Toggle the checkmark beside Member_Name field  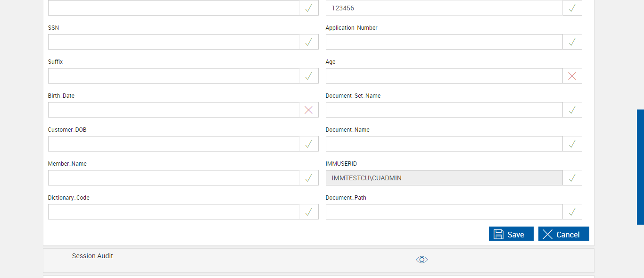tap(308, 178)
